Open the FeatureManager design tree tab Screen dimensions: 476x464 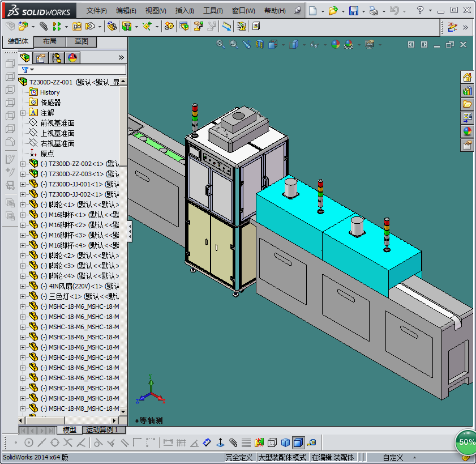(x=25, y=58)
